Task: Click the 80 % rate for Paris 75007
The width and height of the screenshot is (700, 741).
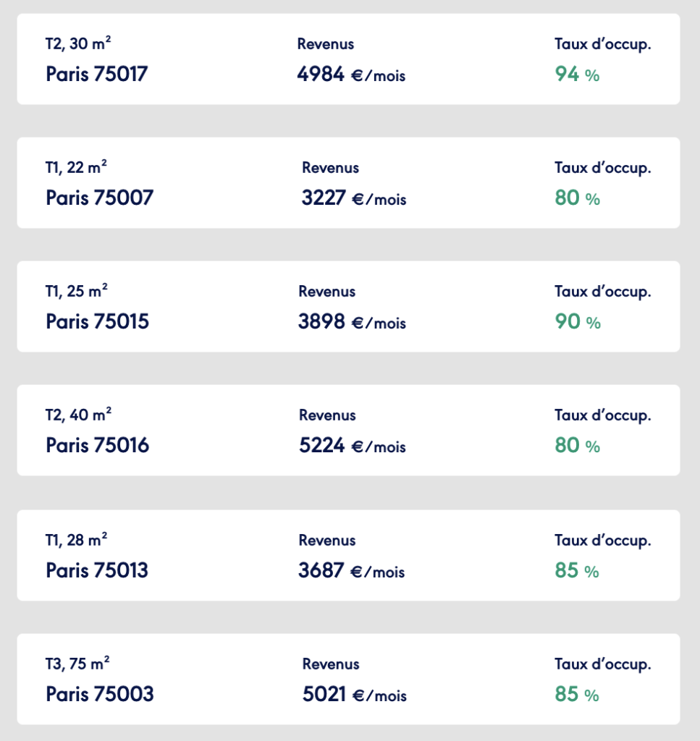Action: click(x=577, y=198)
